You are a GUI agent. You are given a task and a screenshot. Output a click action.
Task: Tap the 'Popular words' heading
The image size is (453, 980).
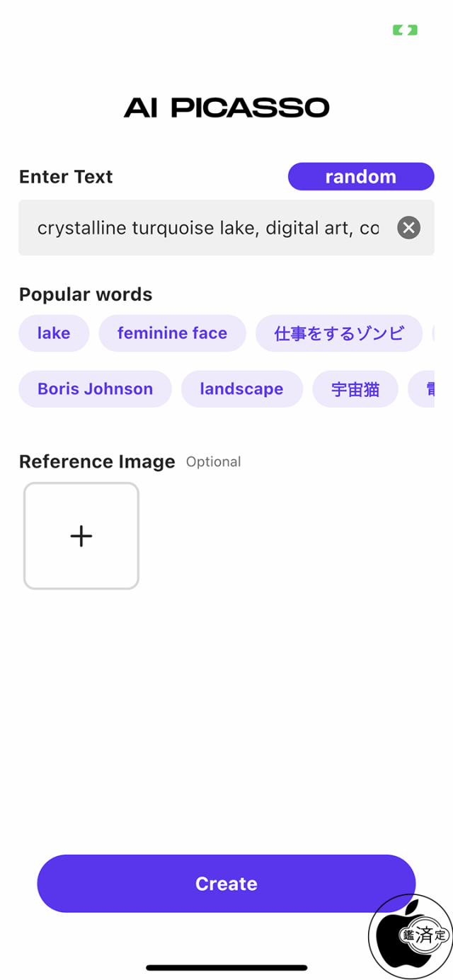[x=85, y=294]
